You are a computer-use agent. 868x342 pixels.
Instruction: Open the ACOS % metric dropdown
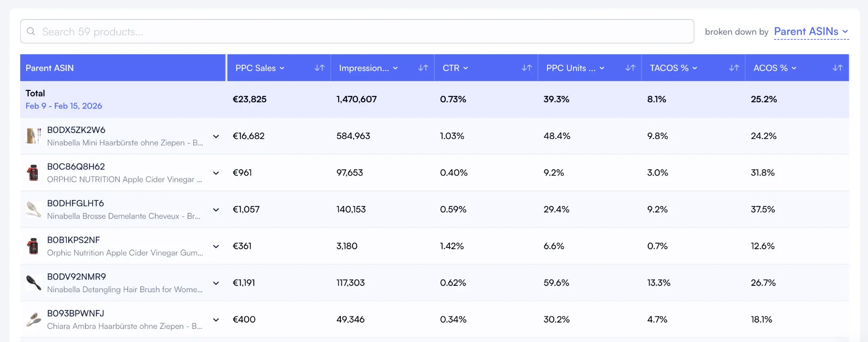(x=775, y=68)
